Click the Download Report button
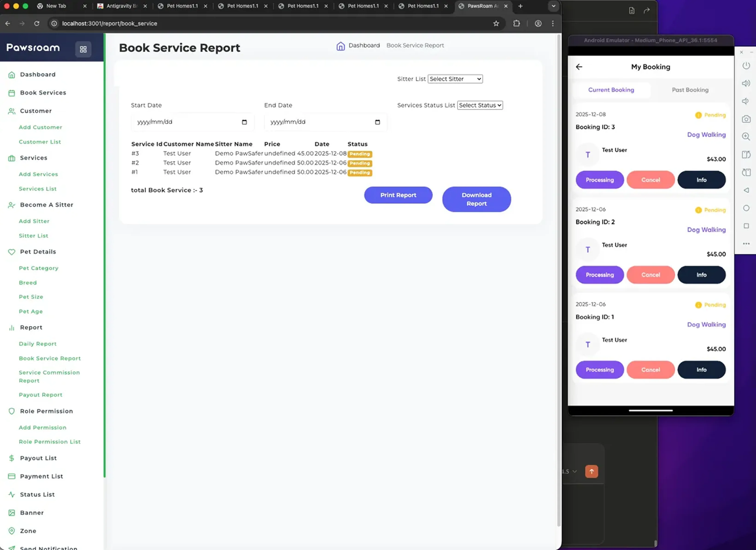756x550 pixels. coord(477,199)
